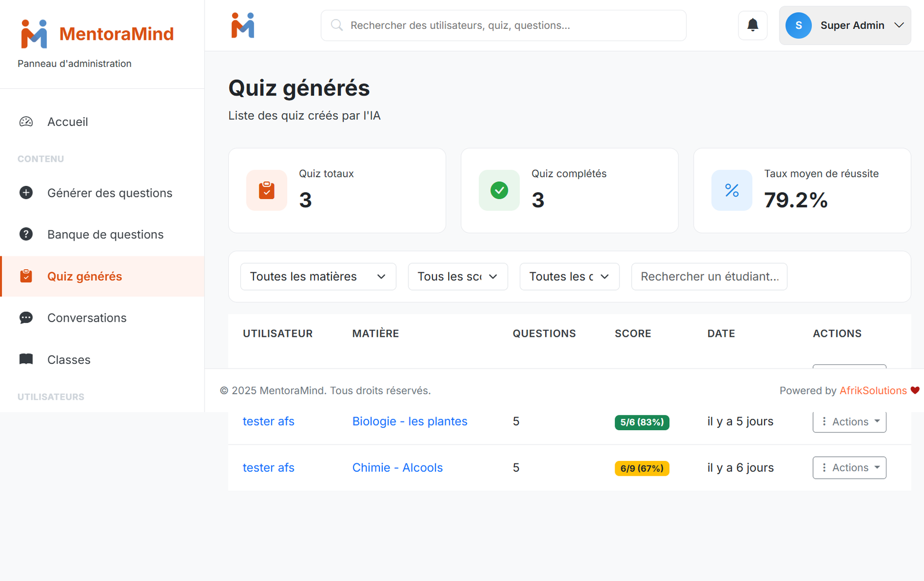Click the blue percent success rate icon
Viewport: 924px width, 581px height.
coord(732,190)
